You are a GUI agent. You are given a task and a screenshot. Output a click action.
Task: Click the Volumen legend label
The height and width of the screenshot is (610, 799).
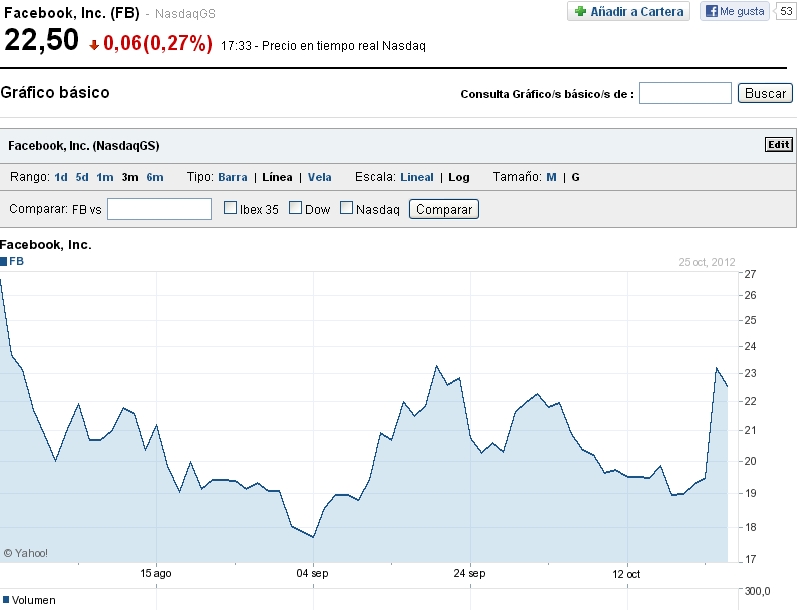tap(34, 600)
